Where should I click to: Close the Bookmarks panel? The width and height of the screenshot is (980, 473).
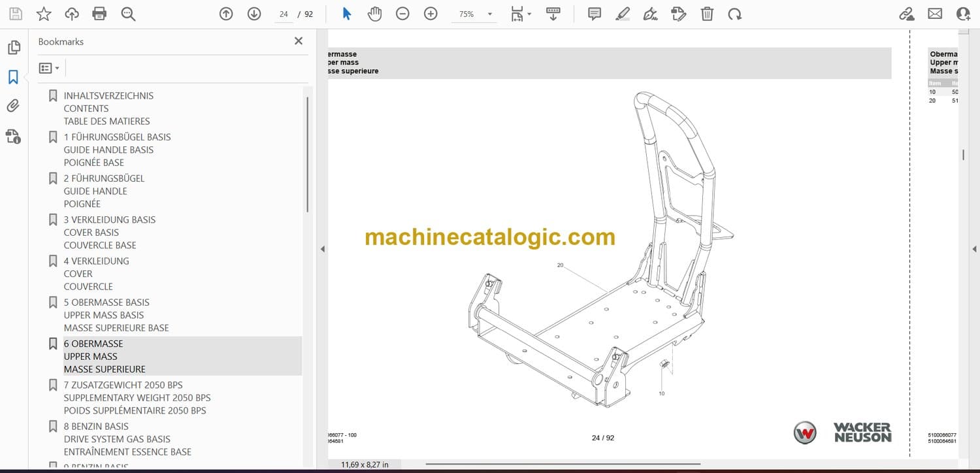[x=299, y=41]
